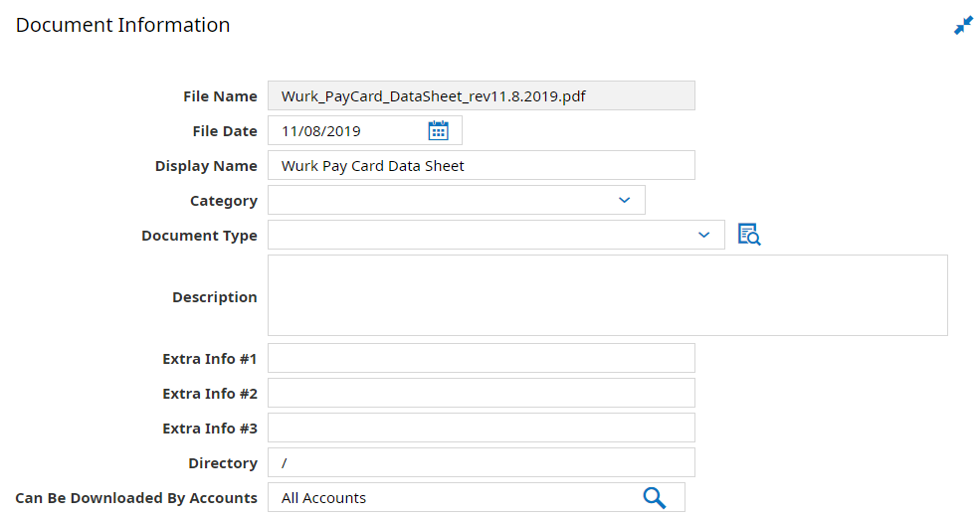This screenshot has width=980, height=517.
Task: Click the Extra Info #3 field
Action: (482, 429)
